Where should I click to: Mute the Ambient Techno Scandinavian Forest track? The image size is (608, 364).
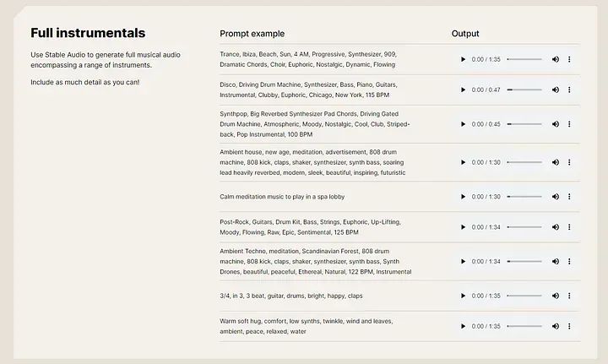tap(556, 262)
